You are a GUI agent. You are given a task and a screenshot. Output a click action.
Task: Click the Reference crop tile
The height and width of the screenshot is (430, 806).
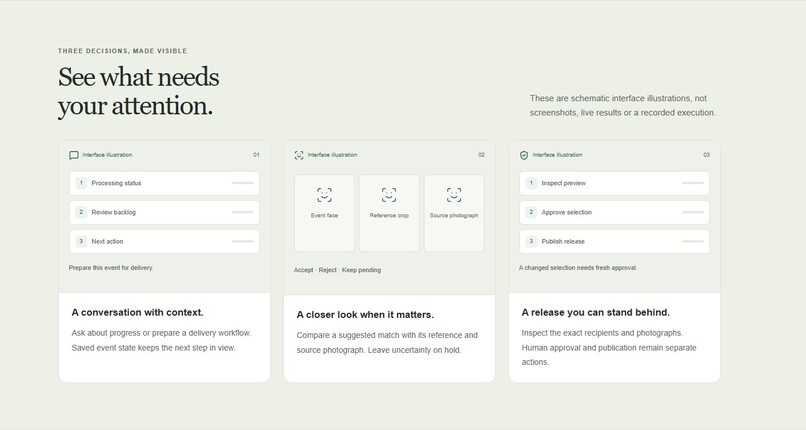(x=389, y=213)
